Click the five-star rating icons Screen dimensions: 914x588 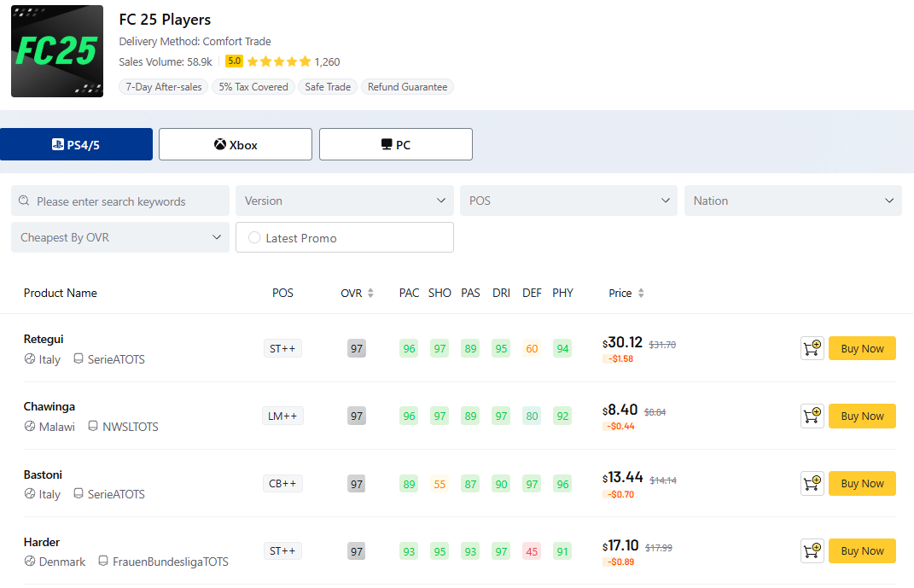pos(278,61)
